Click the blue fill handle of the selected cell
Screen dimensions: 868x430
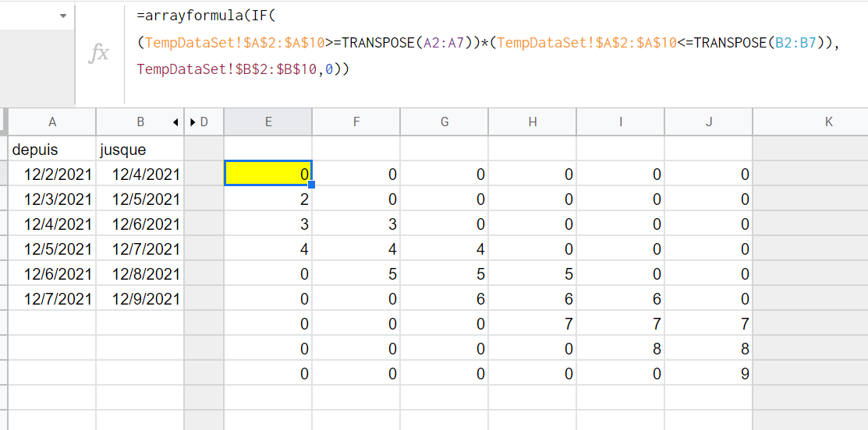click(x=312, y=185)
